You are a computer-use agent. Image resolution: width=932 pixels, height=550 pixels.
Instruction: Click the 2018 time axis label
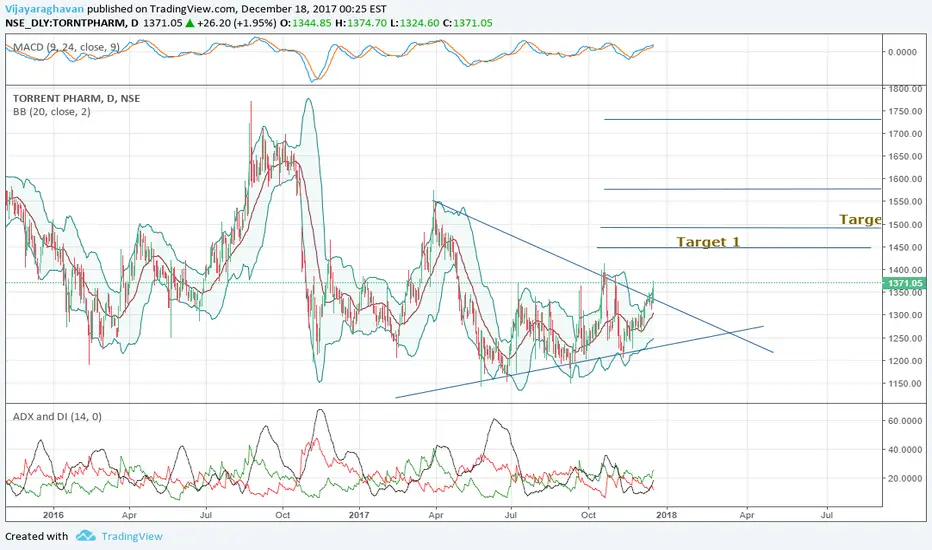666,515
